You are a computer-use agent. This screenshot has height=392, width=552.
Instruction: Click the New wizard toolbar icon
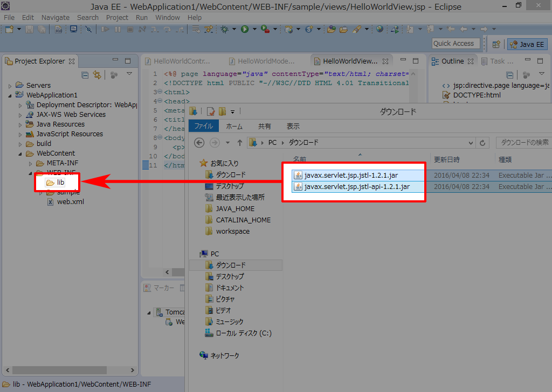[10, 30]
